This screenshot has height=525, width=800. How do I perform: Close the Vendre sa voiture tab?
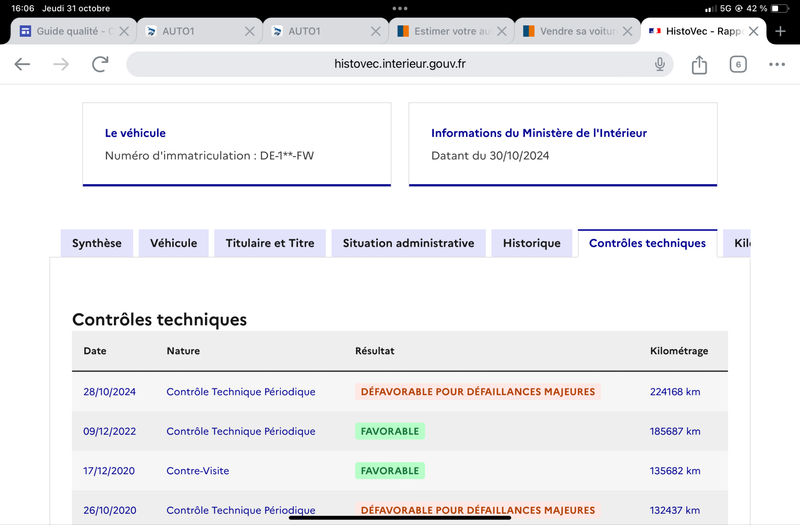point(628,31)
